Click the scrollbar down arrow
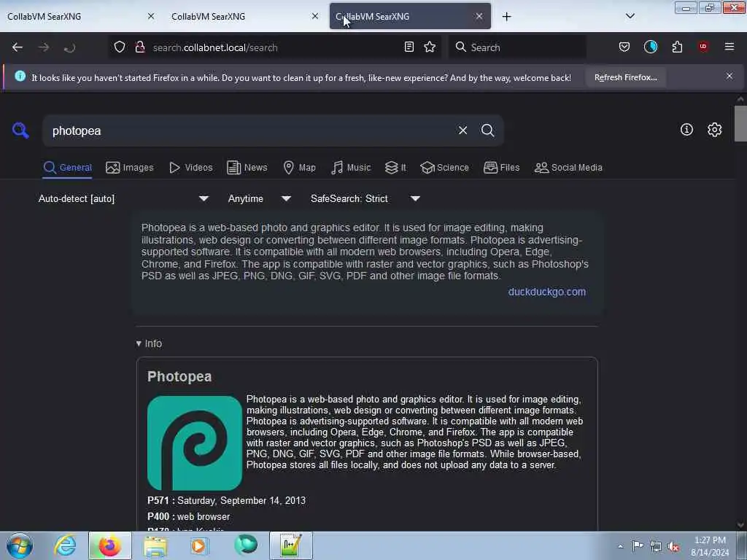The height and width of the screenshot is (560, 747). point(740,525)
